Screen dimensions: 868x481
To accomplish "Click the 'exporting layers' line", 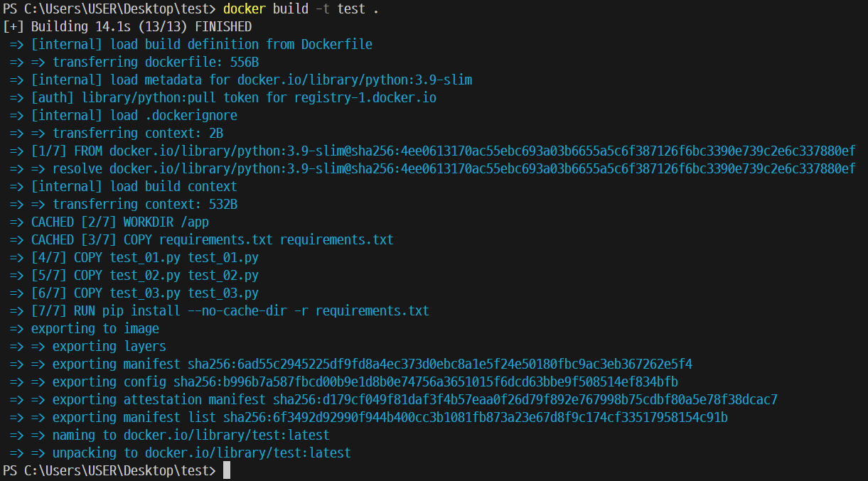I will click(88, 347).
